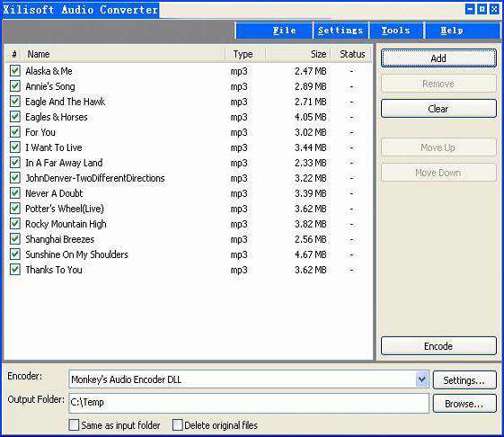Viewport: 504px width, 437px height.
Task: Expand the Encoder dropdown arrow
Action: (421, 379)
